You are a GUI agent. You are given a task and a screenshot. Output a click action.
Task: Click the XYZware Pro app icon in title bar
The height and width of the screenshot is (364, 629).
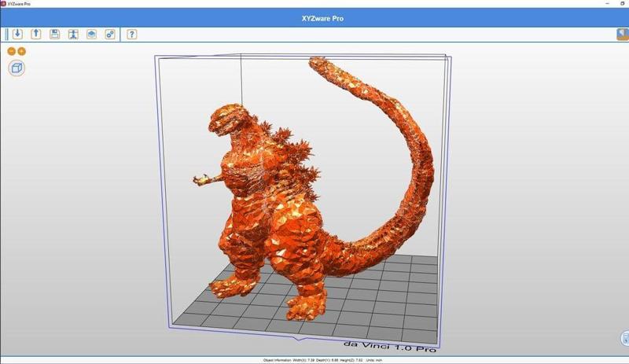(3, 3)
